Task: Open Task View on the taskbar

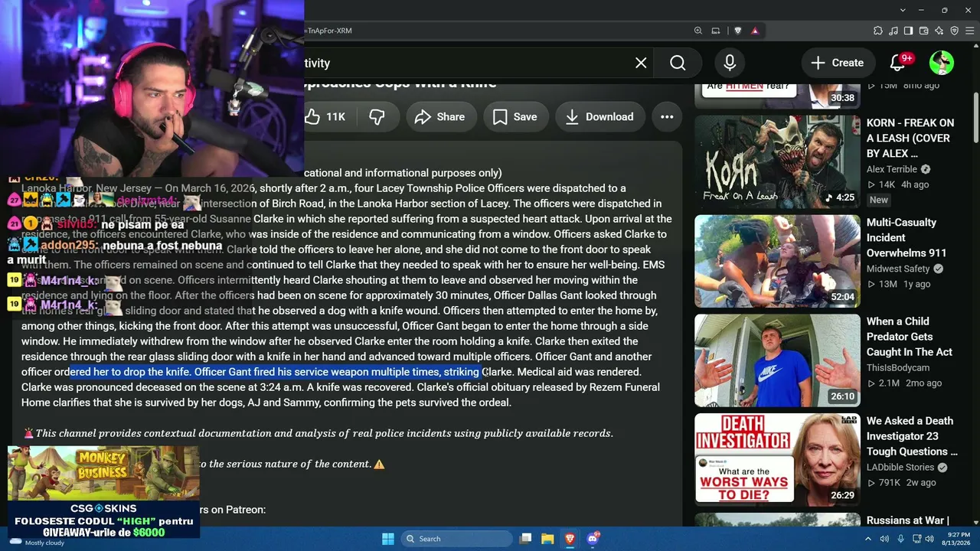Action: 525,539
